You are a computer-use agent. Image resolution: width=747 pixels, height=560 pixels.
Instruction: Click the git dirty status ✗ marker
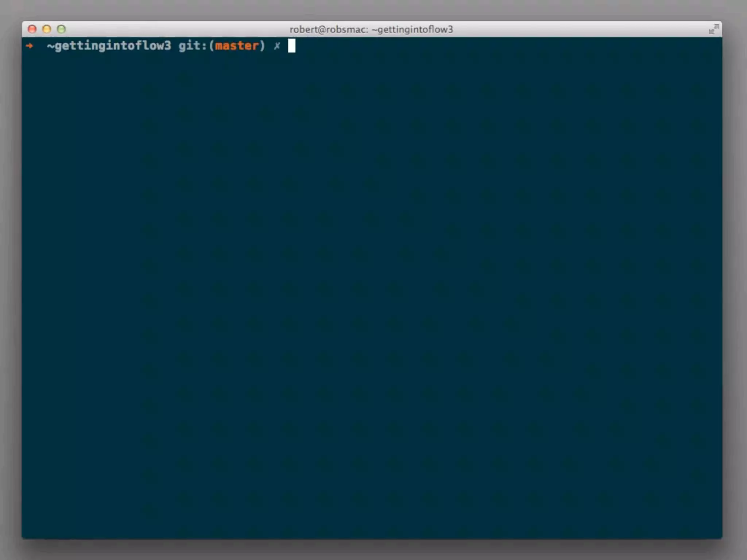pos(277,46)
